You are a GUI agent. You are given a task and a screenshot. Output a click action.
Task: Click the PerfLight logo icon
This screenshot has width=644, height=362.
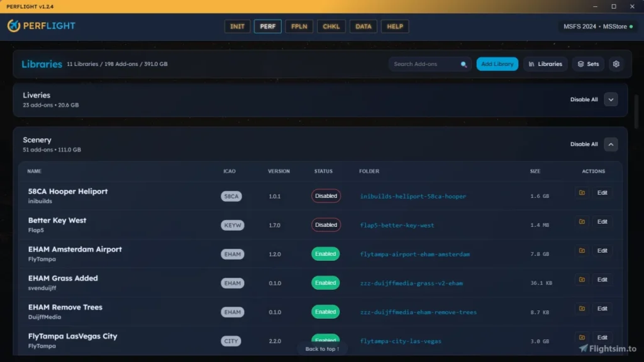pyautogui.click(x=14, y=26)
